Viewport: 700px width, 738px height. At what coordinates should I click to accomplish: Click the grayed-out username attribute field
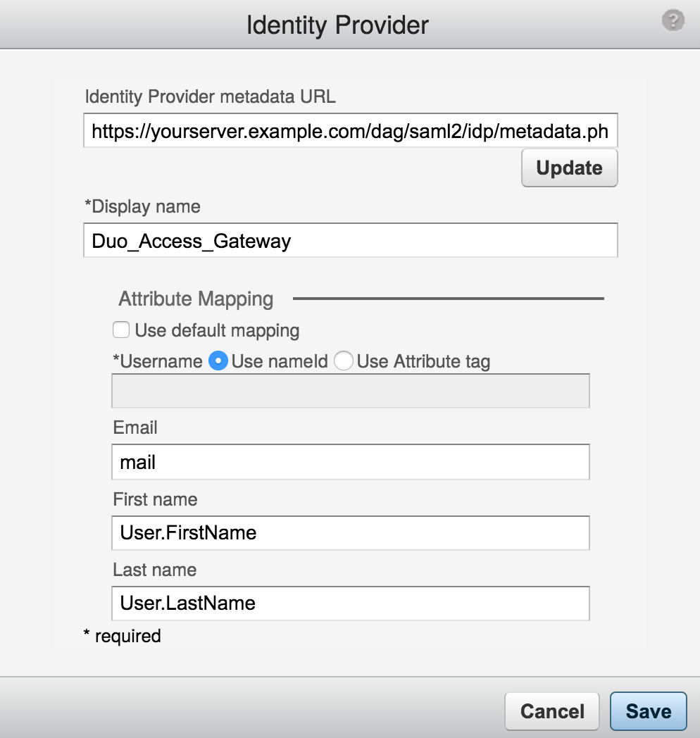coord(350,391)
